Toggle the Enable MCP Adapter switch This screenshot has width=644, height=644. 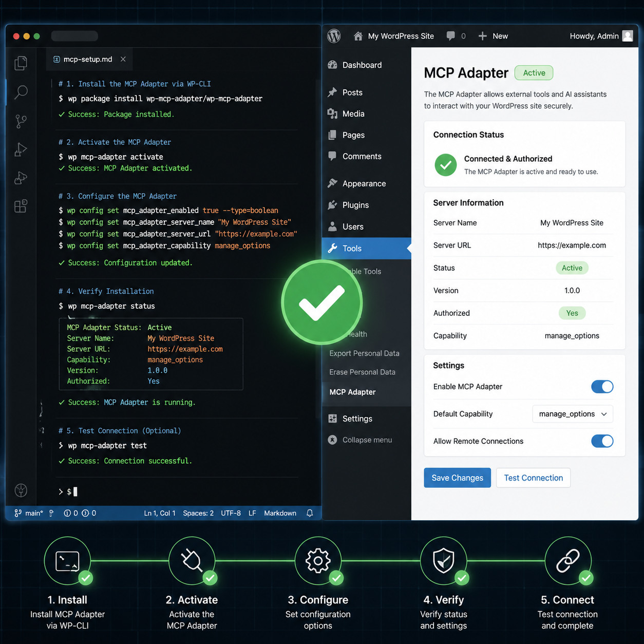tap(602, 387)
